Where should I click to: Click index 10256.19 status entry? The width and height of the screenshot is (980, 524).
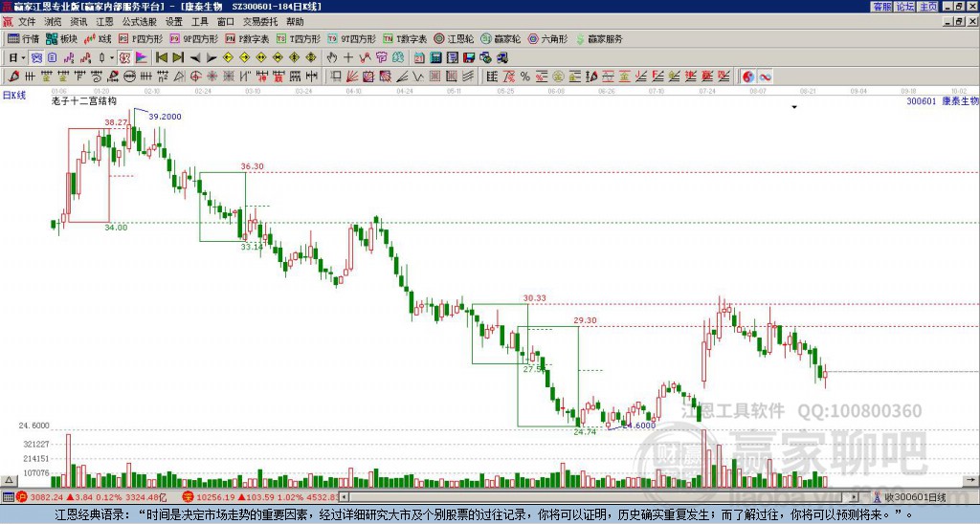click(261, 497)
